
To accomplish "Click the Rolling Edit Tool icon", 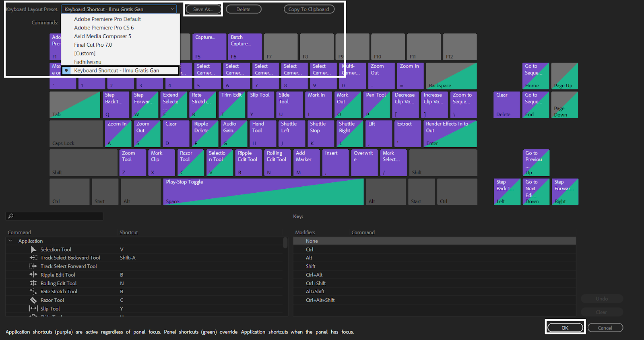I will tap(33, 283).
